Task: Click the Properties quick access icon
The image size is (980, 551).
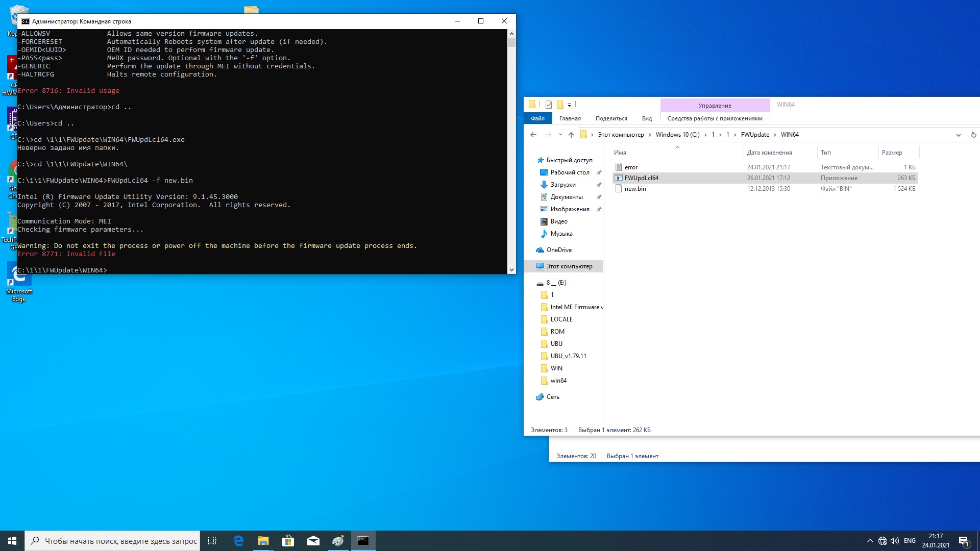Action: coord(548,105)
